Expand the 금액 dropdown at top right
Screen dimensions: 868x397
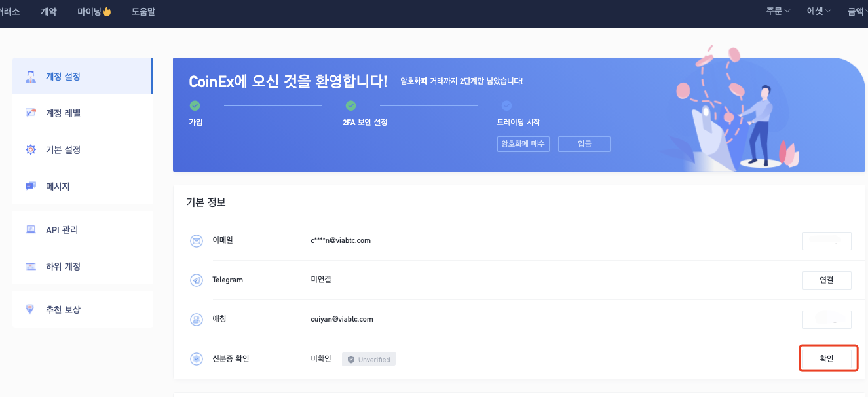[857, 10]
